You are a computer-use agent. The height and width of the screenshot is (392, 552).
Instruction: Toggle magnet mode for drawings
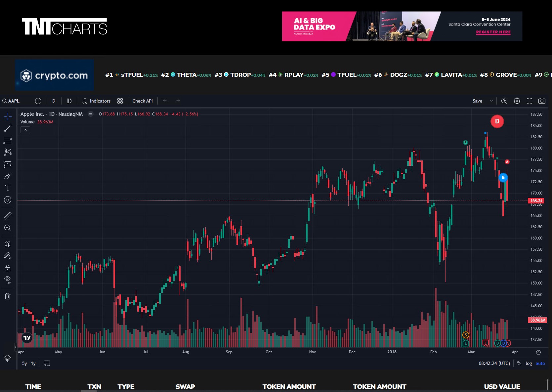pyautogui.click(x=8, y=244)
